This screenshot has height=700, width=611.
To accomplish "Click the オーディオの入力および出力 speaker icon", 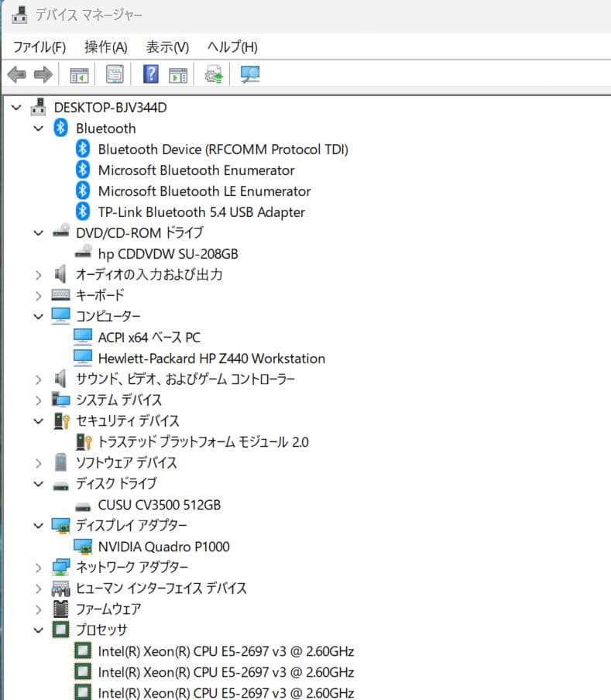I will (x=60, y=273).
